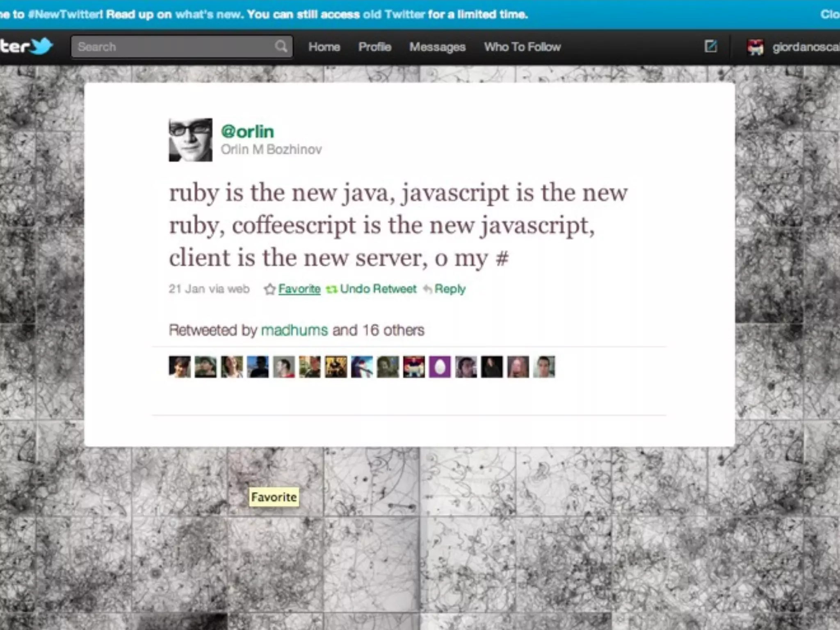This screenshot has width=840, height=630.
Task: Click the #NewTwitter hashtag link
Action: click(65, 14)
